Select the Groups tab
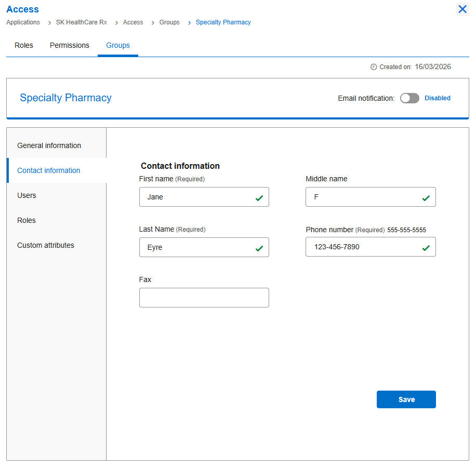Image resolution: width=476 pixels, height=468 pixels. point(118,45)
